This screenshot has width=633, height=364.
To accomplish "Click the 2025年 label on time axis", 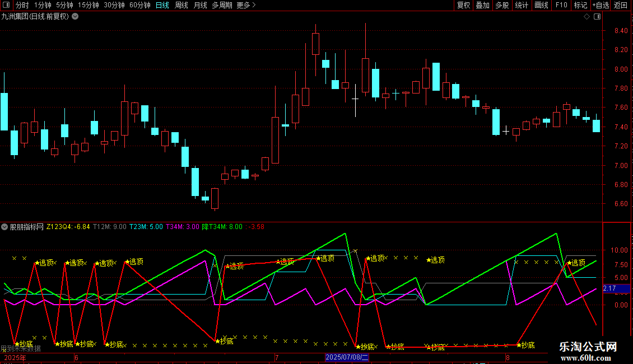I will pos(15,357).
